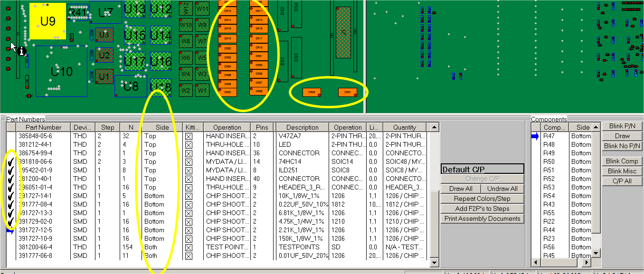
Task: Toggle the Kitting checkbox for the 0.22UF_50V_10% row
Action: coord(189,205)
